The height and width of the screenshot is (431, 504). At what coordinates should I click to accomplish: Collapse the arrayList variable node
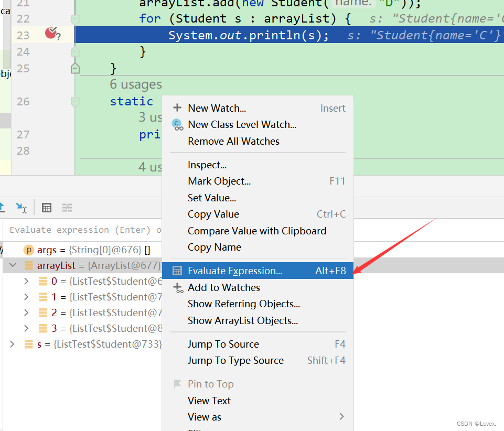click(x=13, y=265)
